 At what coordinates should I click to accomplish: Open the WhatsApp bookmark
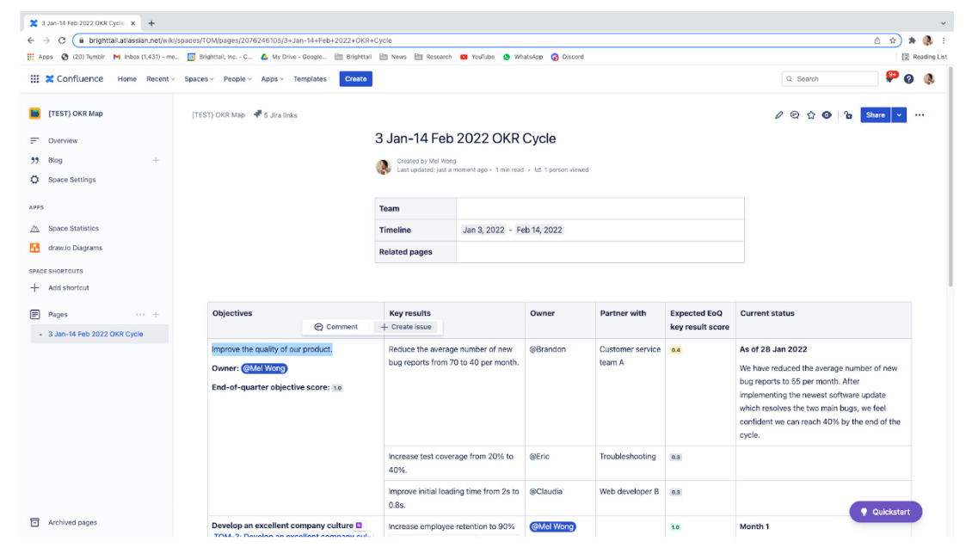523,57
